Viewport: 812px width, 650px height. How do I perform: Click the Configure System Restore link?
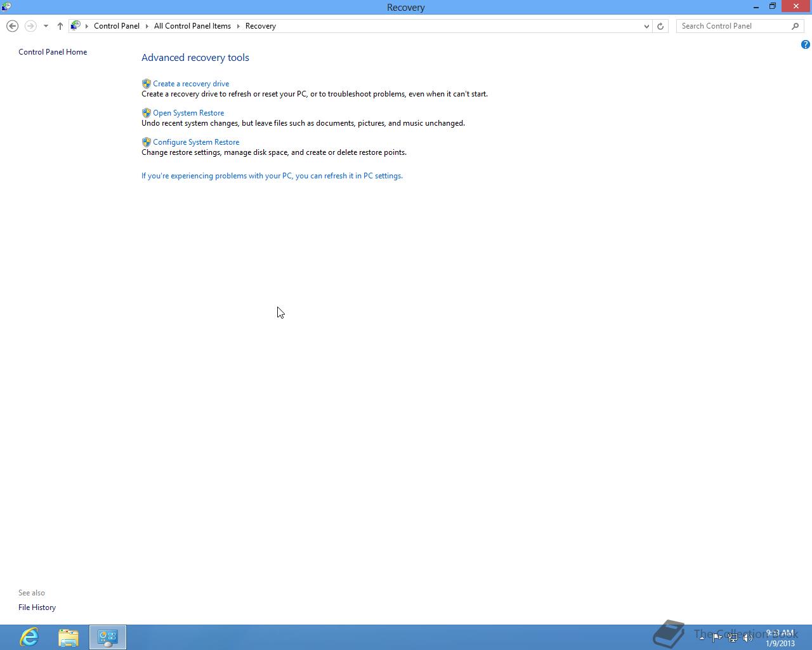click(x=196, y=142)
